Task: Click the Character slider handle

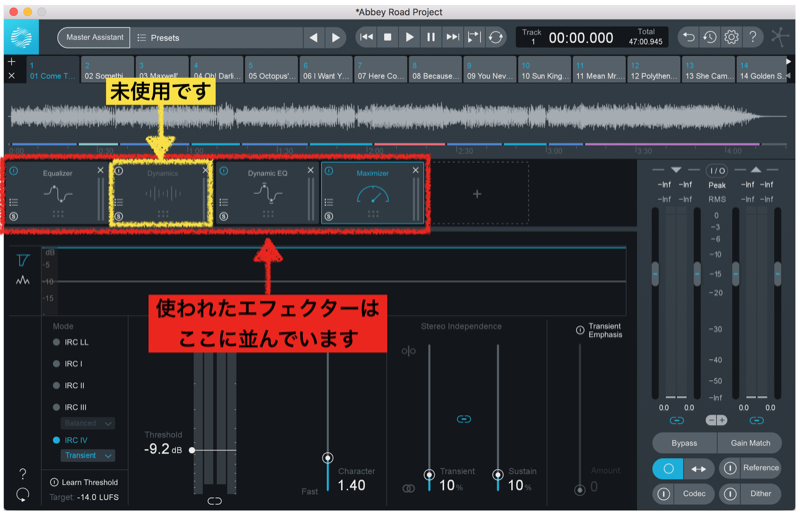Action: (x=328, y=458)
